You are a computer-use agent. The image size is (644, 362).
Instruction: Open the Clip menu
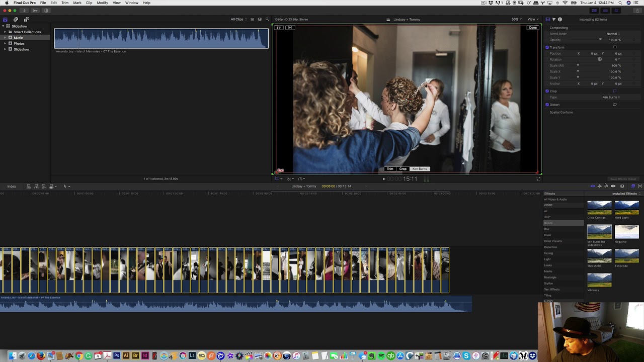(89, 3)
